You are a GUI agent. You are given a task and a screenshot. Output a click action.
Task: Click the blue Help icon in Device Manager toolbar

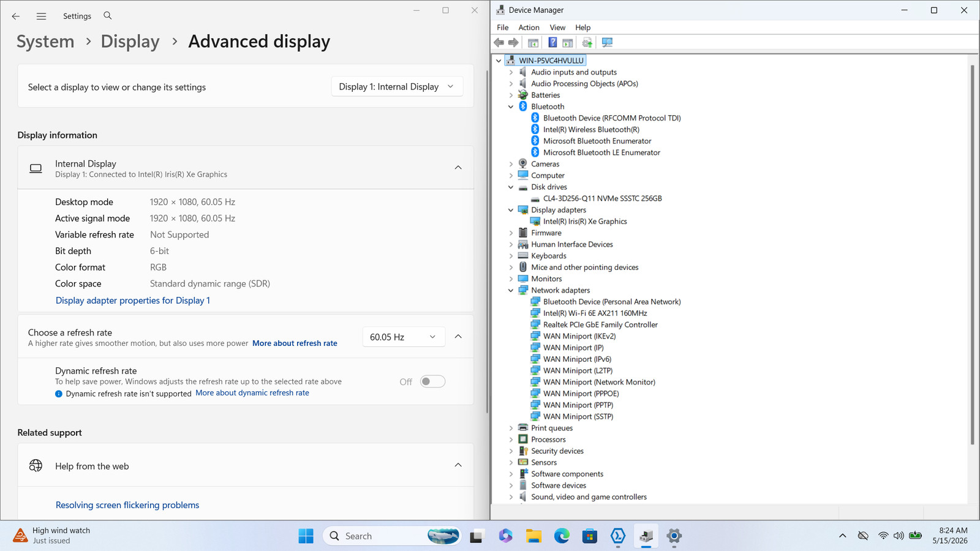click(x=552, y=42)
